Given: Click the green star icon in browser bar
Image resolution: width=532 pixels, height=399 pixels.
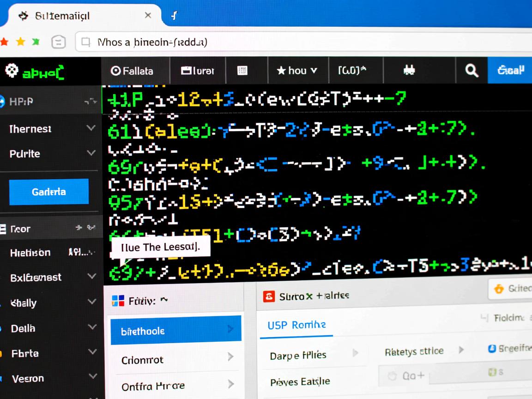Looking at the screenshot, I should tap(36, 42).
